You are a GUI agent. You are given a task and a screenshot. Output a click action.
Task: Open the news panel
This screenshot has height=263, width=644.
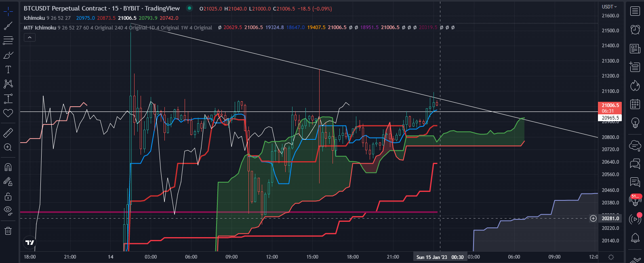(x=635, y=48)
